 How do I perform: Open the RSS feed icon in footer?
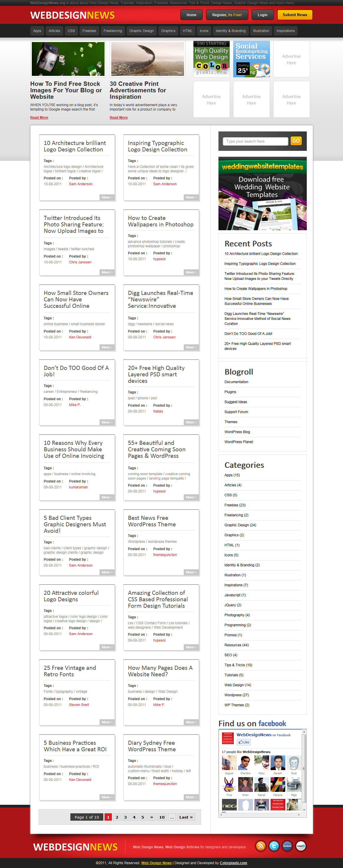click(x=261, y=846)
